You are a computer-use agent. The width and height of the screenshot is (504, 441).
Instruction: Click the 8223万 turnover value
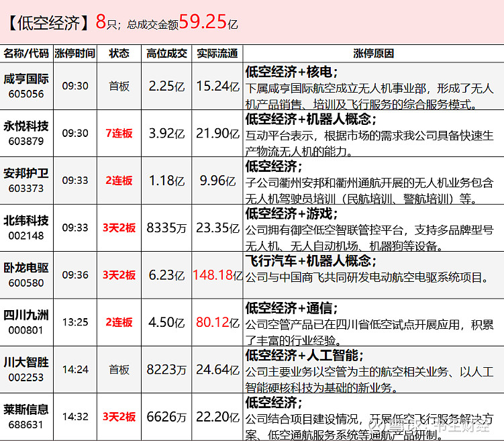(166, 370)
